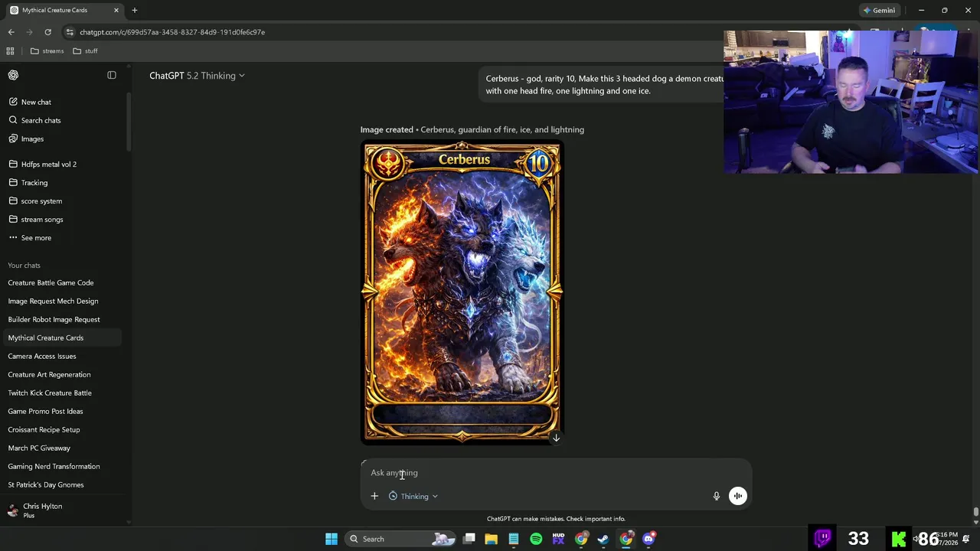Click the Kick viewer count icon
Image resolution: width=980 pixels, height=551 pixels.
899,538
